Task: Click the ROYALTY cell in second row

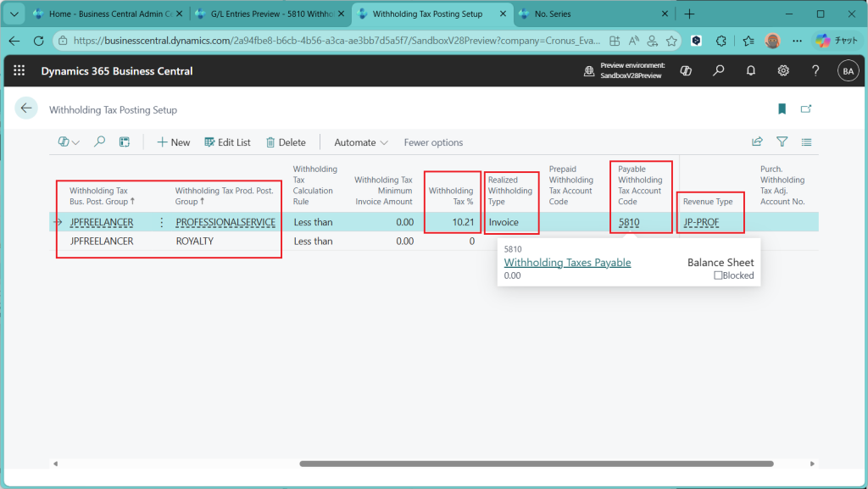Action: pos(194,242)
